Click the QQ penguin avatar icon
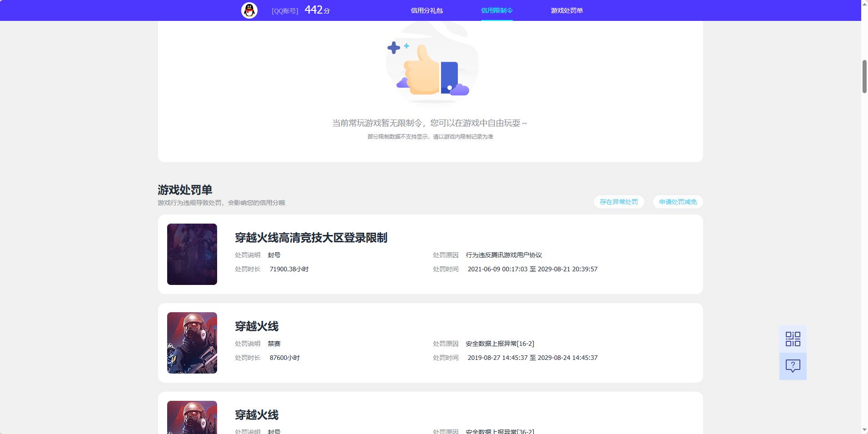Image resolution: width=868 pixels, height=434 pixels. pyautogui.click(x=249, y=10)
